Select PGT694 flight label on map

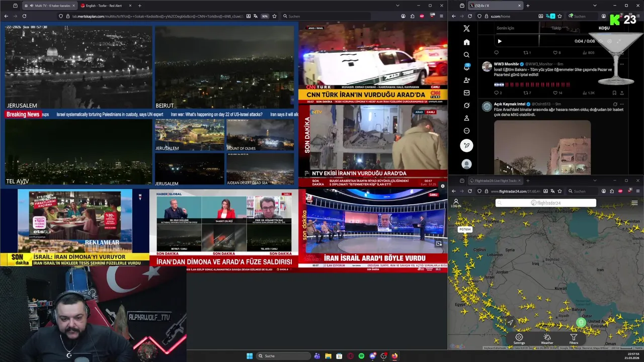[x=465, y=229]
